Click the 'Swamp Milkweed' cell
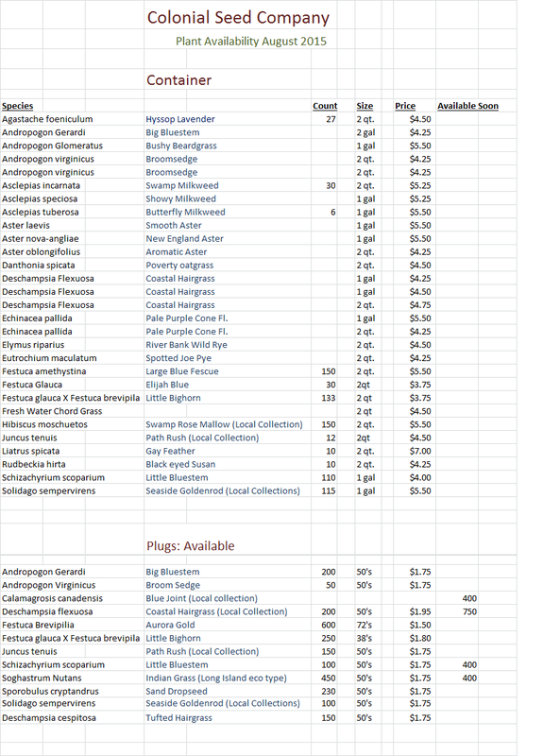This screenshot has height=756, width=543. (182, 185)
